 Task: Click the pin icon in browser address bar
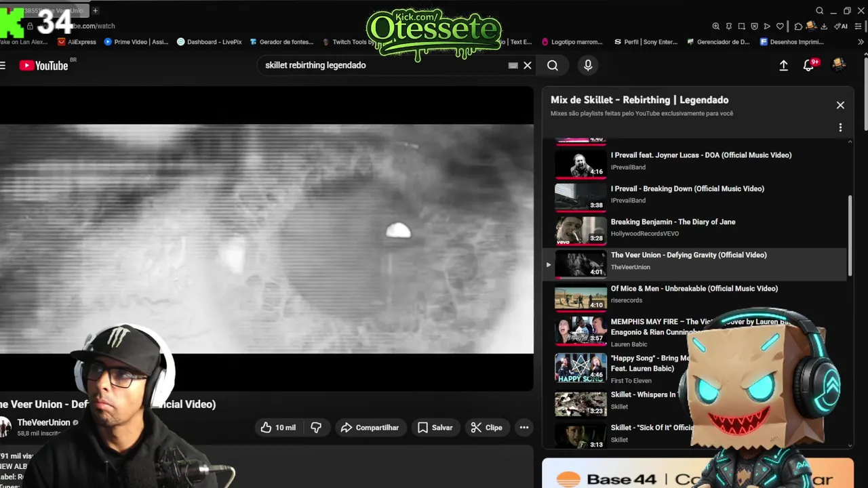click(729, 26)
